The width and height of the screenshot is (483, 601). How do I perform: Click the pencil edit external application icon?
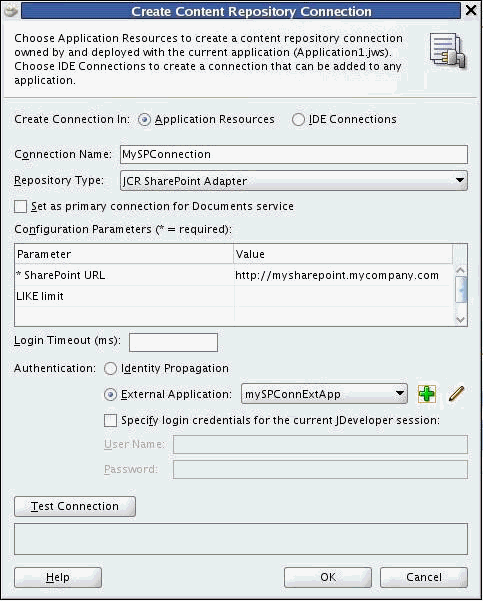click(456, 394)
